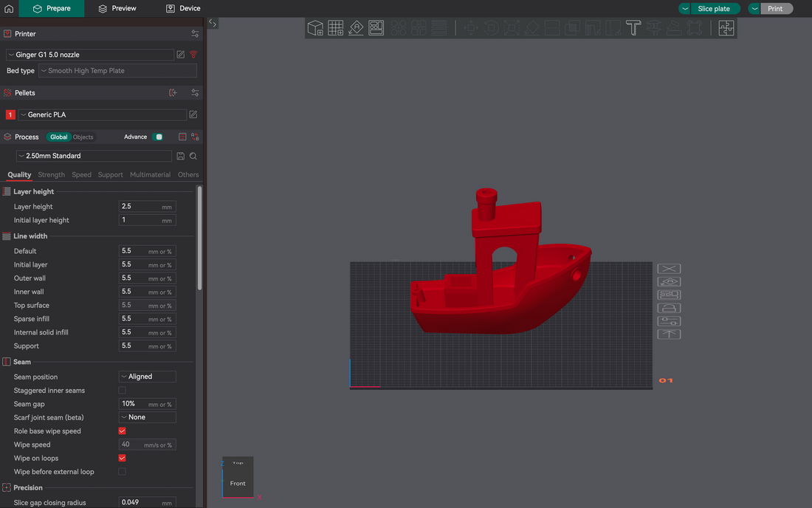This screenshot has height=508, width=812.
Task: Click the Arrange all objects icon
Action: (x=376, y=28)
